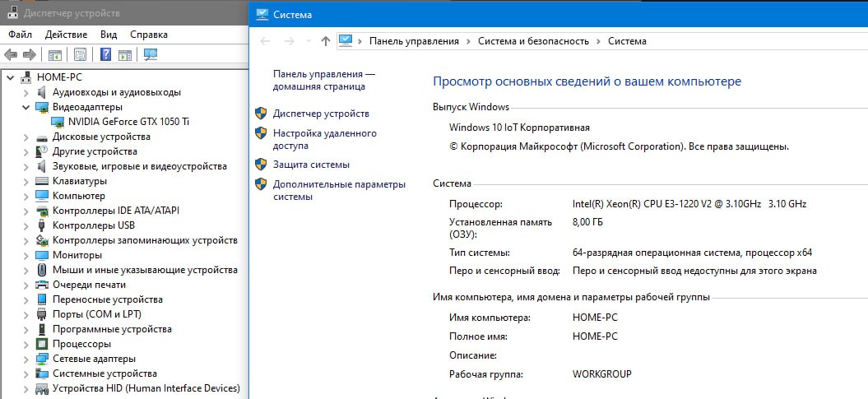Open the Действие menu
Screen dimensions: 868x399
pyautogui.click(x=66, y=35)
